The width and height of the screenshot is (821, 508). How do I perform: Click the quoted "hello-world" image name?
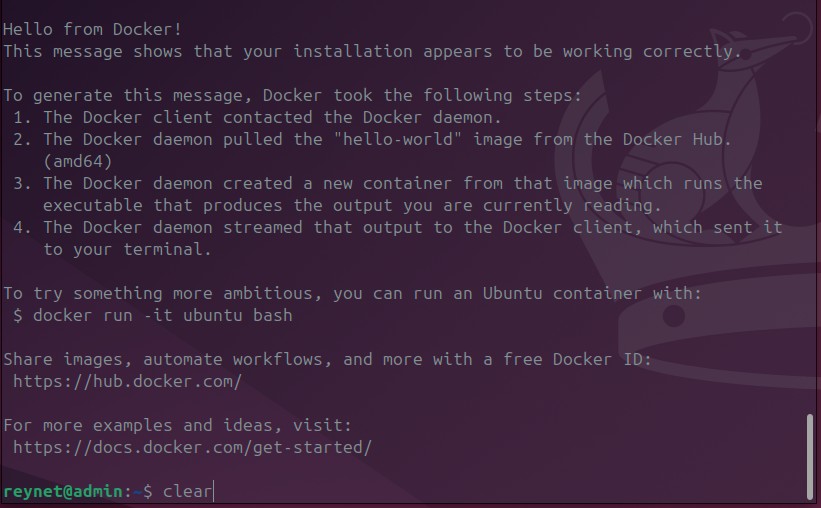click(x=398, y=139)
